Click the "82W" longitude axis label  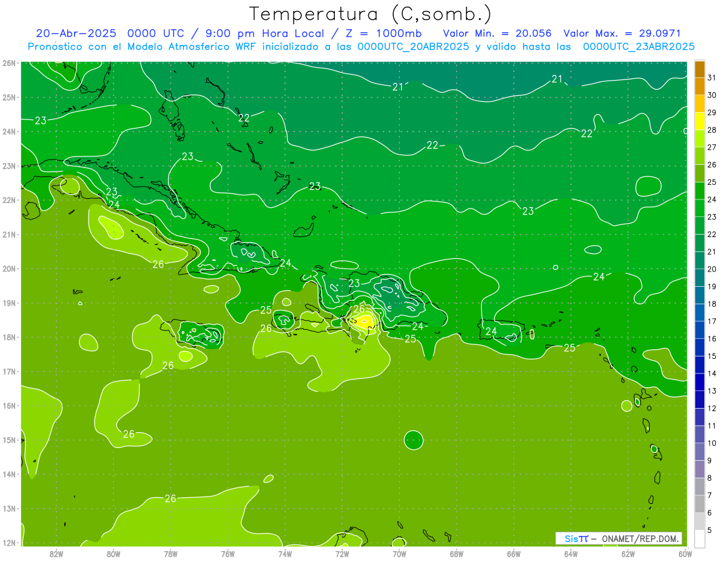click(x=56, y=553)
